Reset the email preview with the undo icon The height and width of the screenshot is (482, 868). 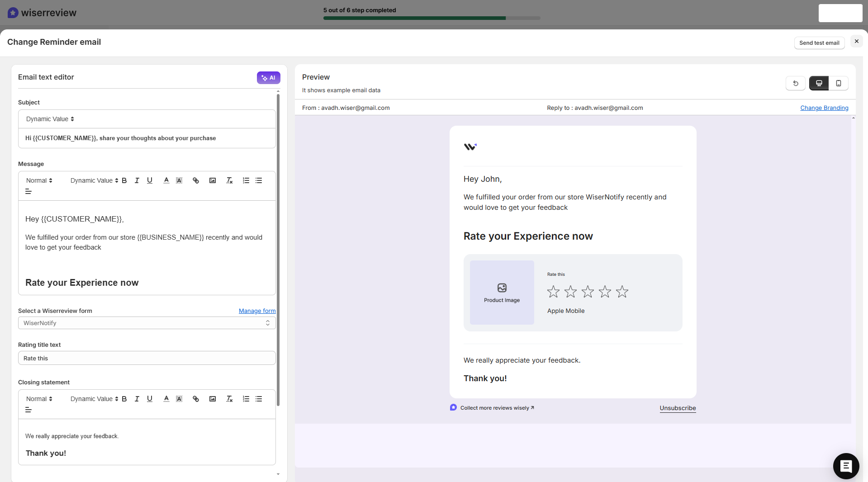pos(796,83)
